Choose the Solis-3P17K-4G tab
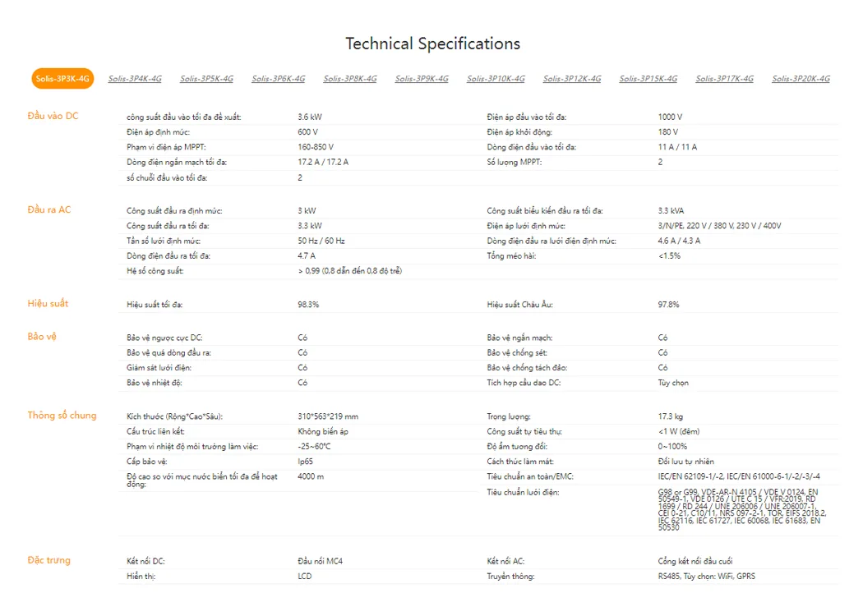 point(724,79)
